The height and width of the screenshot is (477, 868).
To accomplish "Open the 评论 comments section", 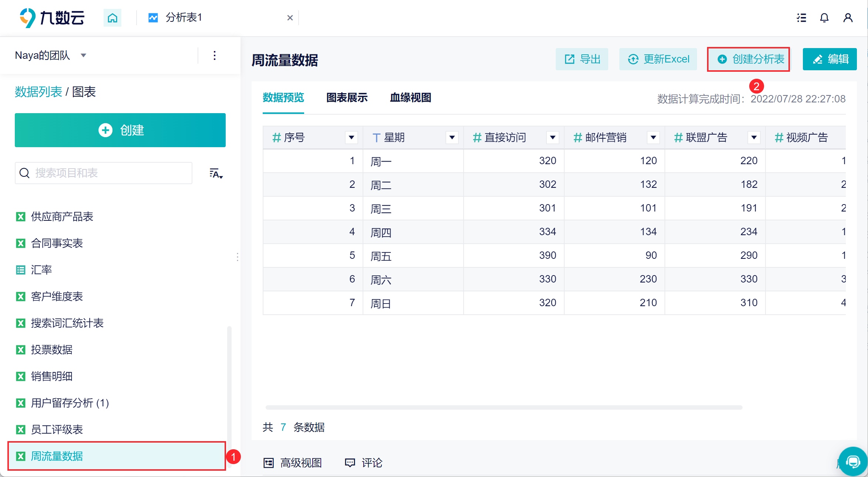I will (x=364, y=463).
